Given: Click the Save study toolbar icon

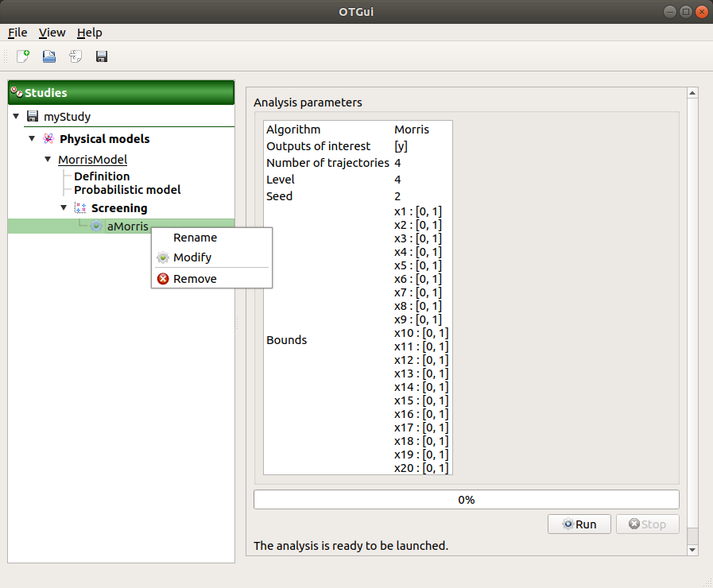Looking at the screenshot, I should [x=102, y=56].
